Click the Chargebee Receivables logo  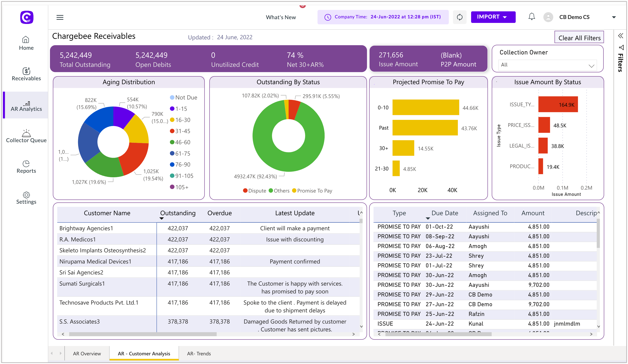pyautogui.click(x=27, y=17)
